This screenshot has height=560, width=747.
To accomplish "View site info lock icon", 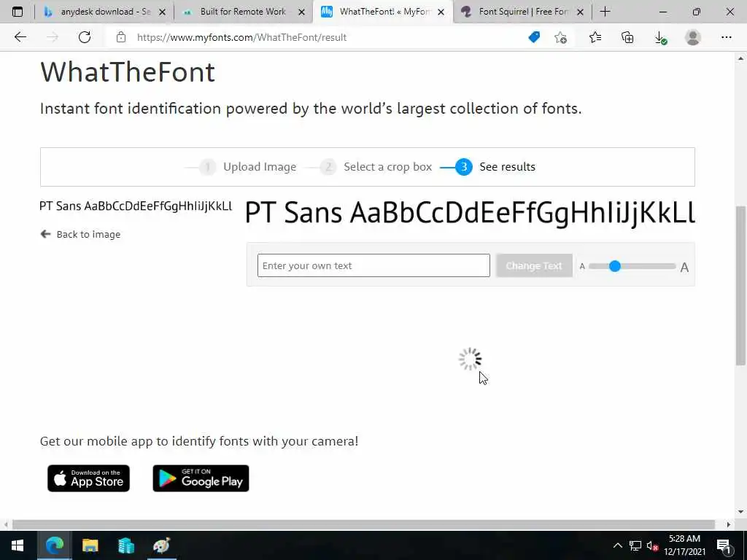I will tap(121, 37).
